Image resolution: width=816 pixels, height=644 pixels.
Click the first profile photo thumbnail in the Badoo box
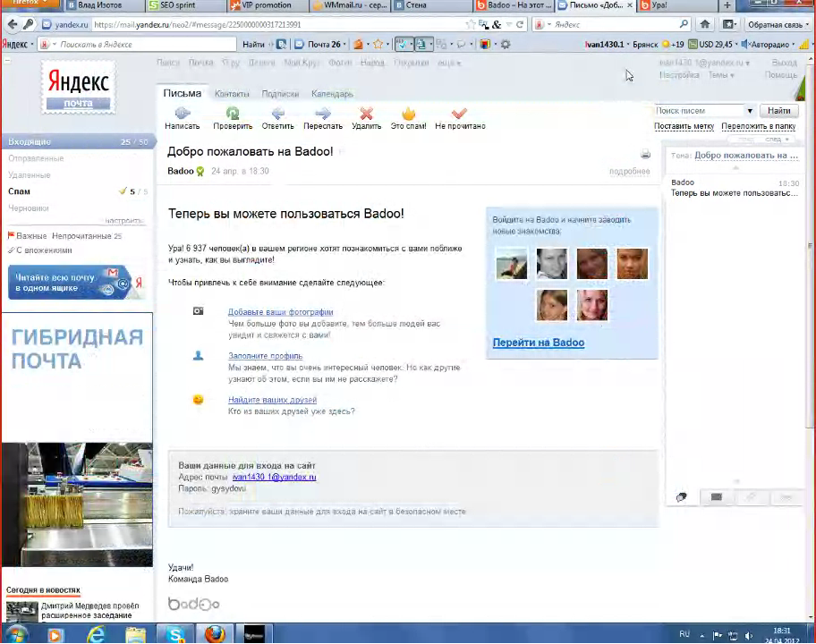pos(511,264)
